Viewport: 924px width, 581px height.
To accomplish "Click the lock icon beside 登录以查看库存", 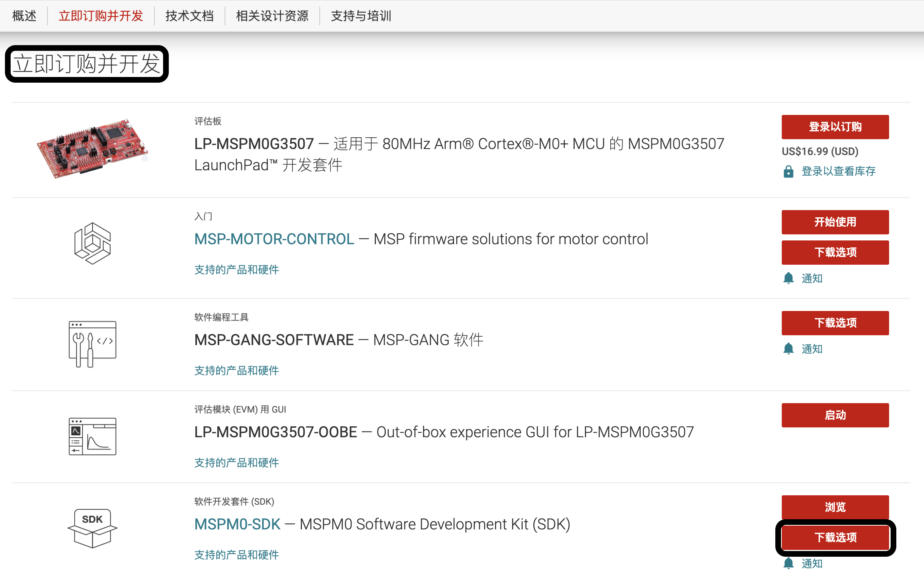I will (788, 171).
